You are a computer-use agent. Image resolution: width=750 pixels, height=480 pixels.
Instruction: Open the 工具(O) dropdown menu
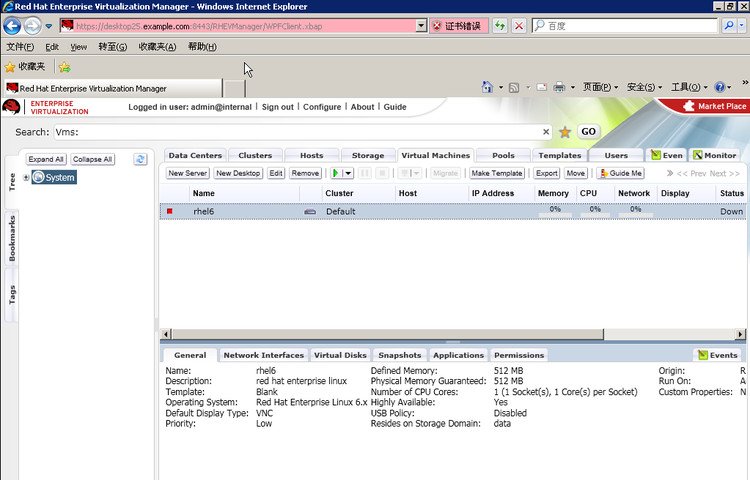click(x=689, y=87)
